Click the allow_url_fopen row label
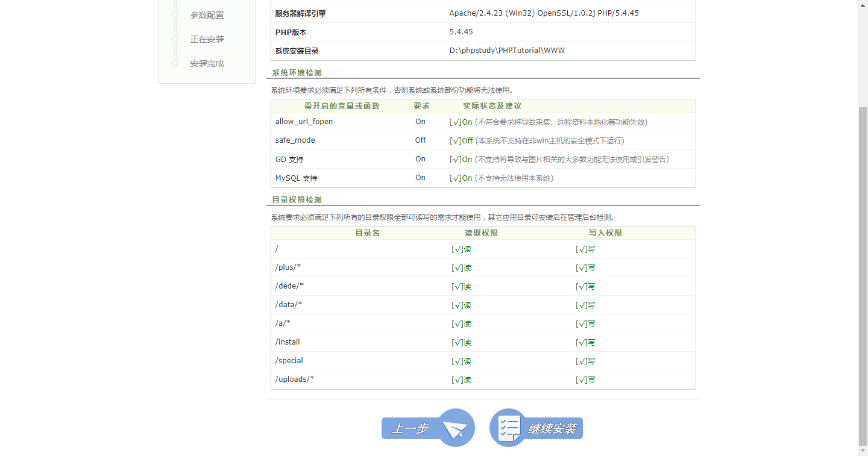The width and height of the screenshot is (868, 456). [304, 122]
